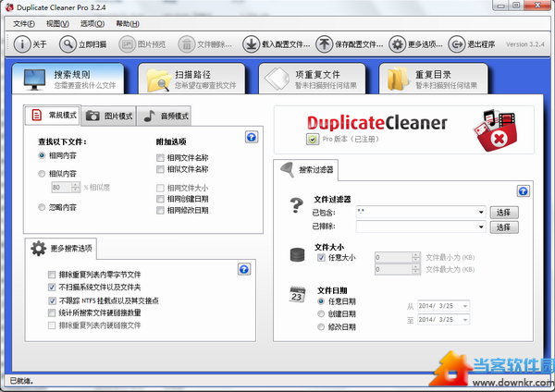Open the 帮助(H) menu
This screenshot has width=555, height=392.
[128, 24]
